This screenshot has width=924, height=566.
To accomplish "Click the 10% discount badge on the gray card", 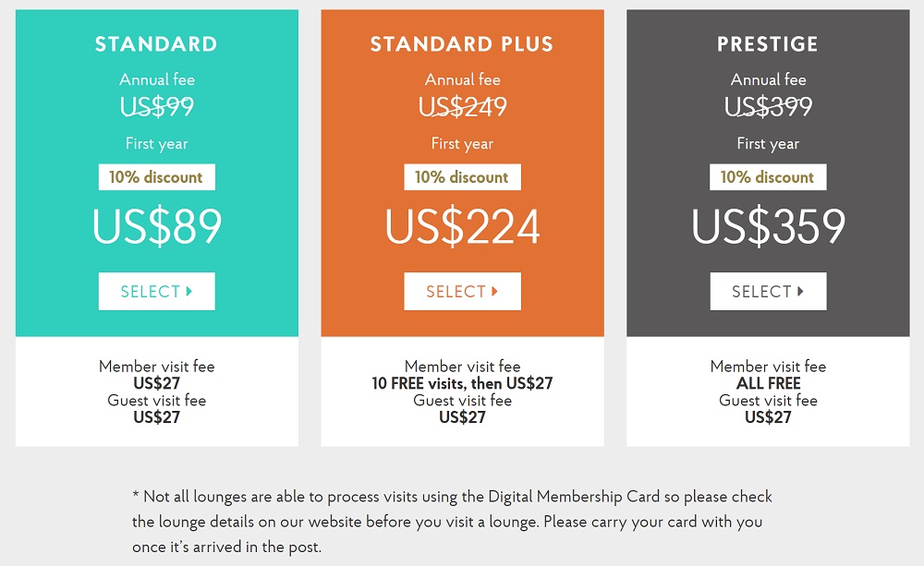I will coord(768,177).
